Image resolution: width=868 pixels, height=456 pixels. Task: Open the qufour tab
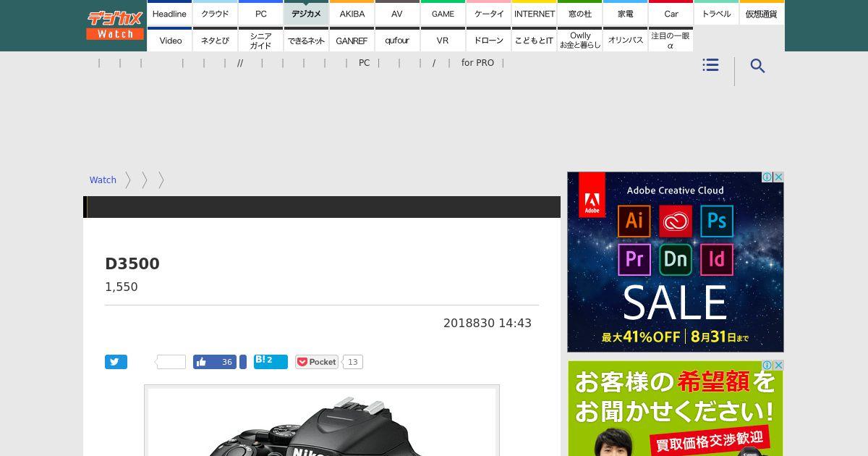pyautogui.click(x=397, y=40)
